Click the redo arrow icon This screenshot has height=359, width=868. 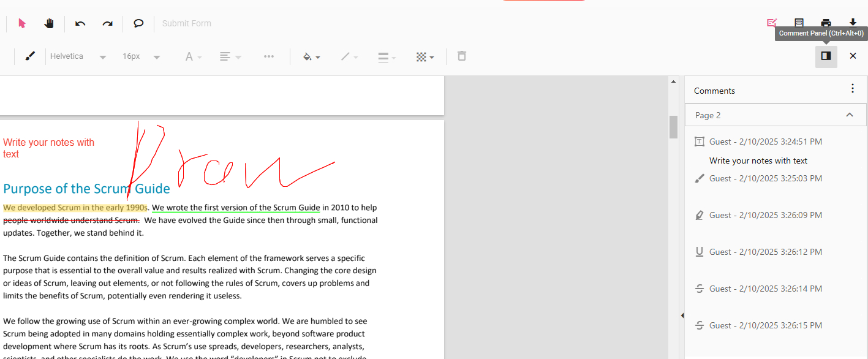point(107,23)
